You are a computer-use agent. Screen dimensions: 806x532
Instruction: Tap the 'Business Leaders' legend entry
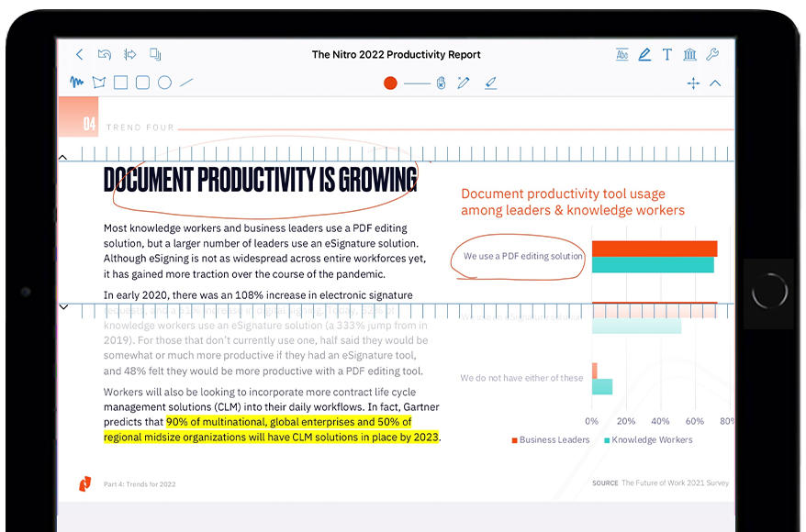pos(551,440)
